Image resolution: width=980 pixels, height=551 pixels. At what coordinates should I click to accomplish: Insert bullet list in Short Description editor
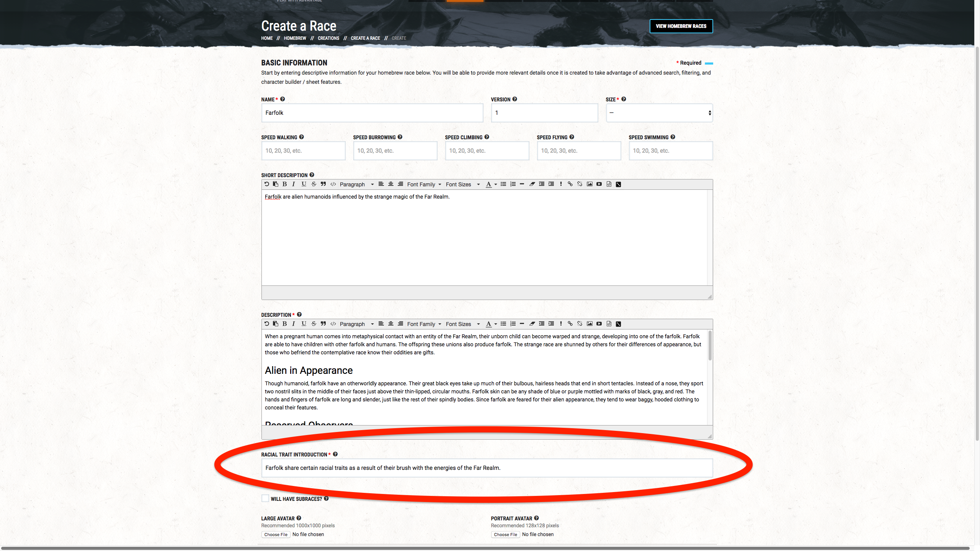503,184
